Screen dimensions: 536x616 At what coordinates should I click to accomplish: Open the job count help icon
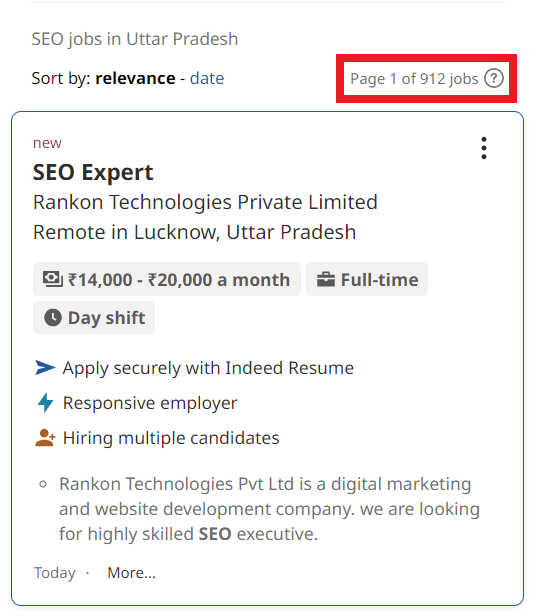pyautogui.click(x=494, y=78)
